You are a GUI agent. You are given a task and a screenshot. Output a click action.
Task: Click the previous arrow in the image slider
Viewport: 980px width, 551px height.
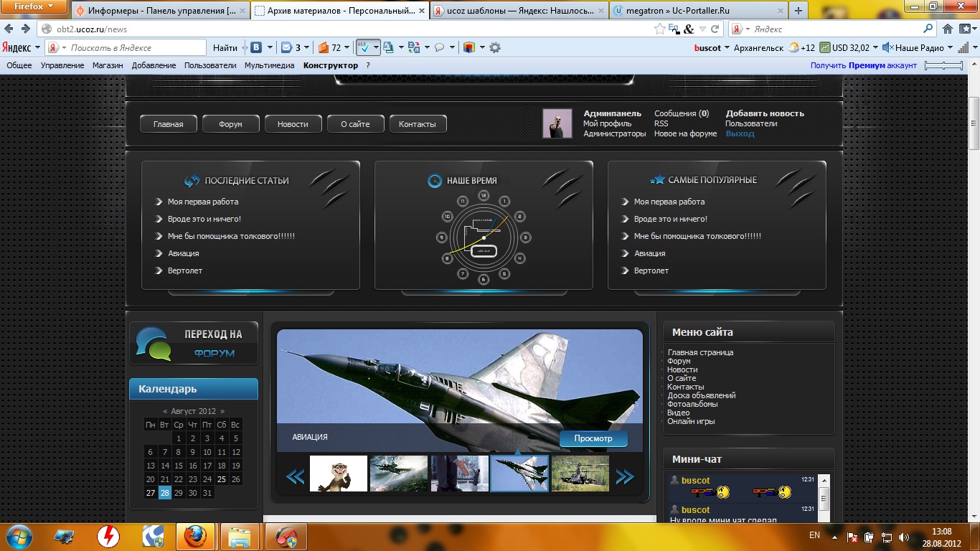(296, 476)
